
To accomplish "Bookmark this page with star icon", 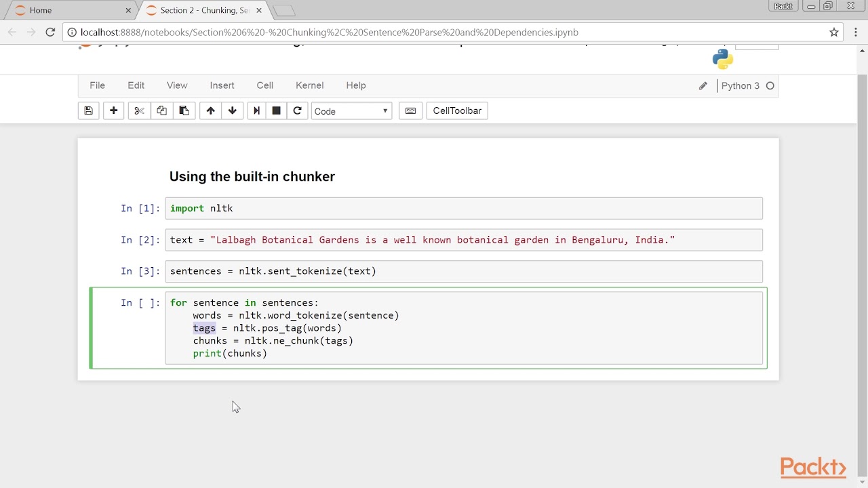I will [834, 32].
